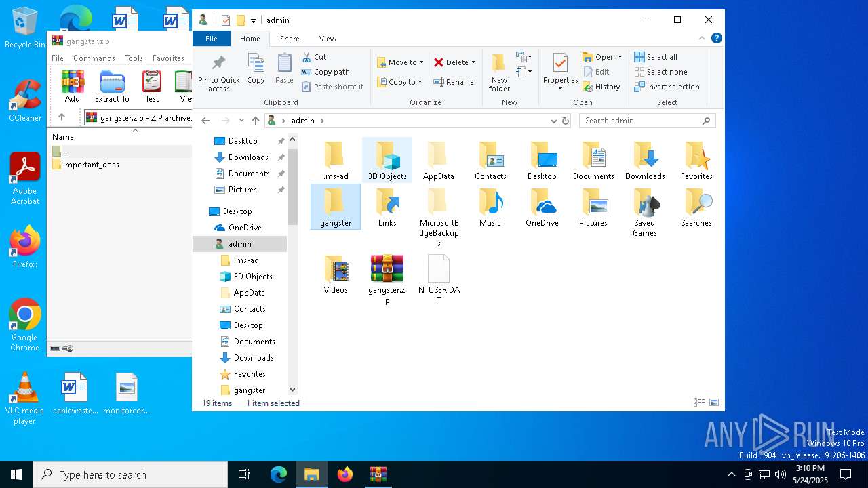Click History in Open group

tap(601, 87)
